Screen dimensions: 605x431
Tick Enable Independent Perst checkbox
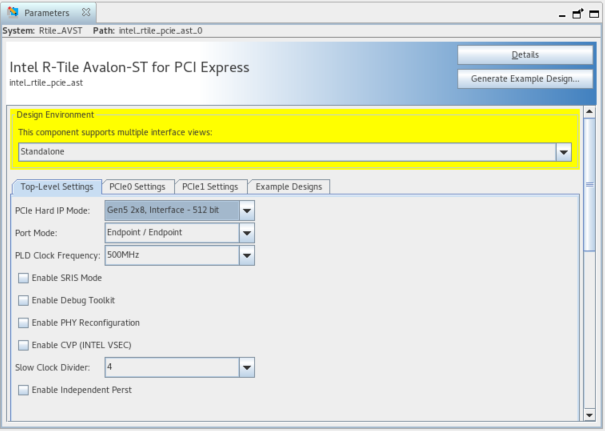[x=24, y=390]
